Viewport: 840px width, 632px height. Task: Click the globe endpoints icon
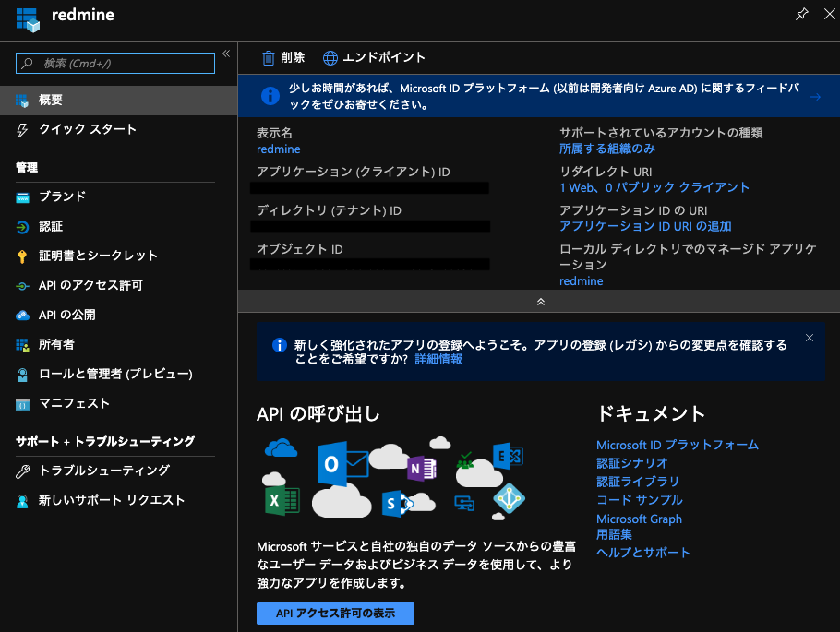coord(330,58)
